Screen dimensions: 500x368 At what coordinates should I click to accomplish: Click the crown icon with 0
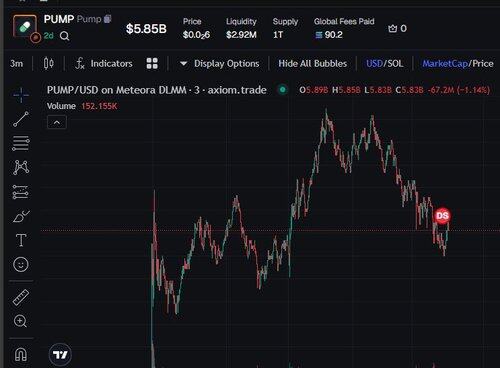click(x=393, y=29)
